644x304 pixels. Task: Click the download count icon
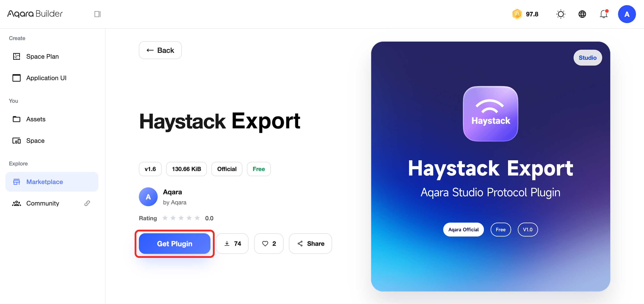pos(227,244)
